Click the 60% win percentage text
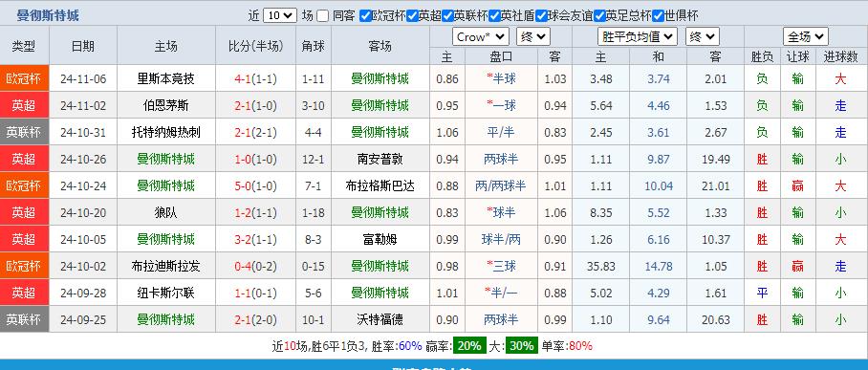The height and width of the screenshot is (370, 868). pyautogui.click(x=410, y=346)
